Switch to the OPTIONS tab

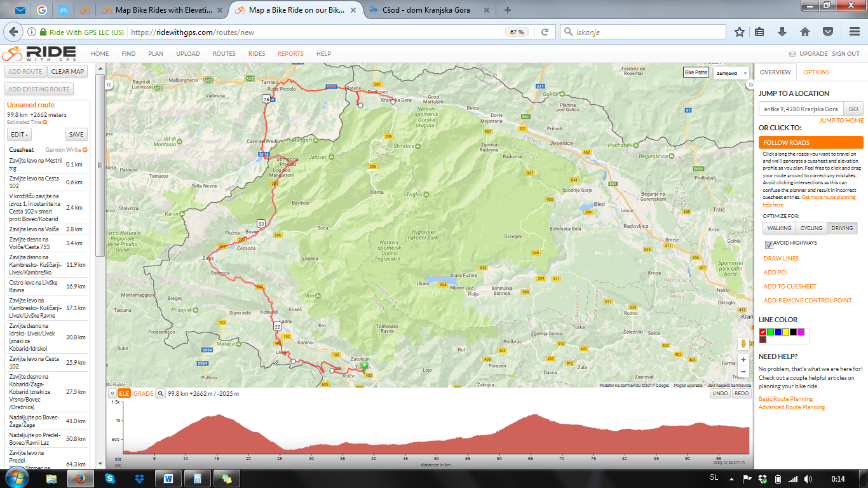coord(816,72)
